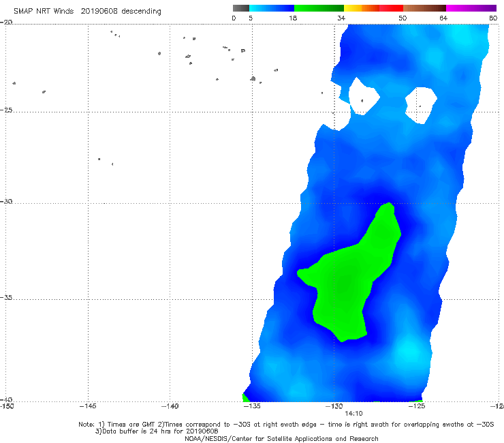Screen dimensions: 504x443
Task: Click the note '3)Data buffer is 24 hrs'
Action: 157,431
